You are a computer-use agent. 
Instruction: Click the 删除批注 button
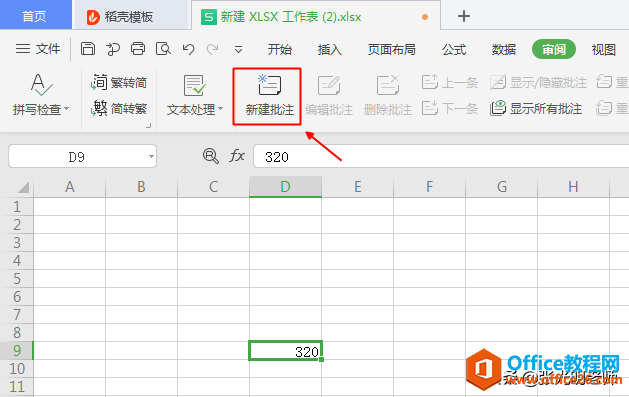coord(388,96)
